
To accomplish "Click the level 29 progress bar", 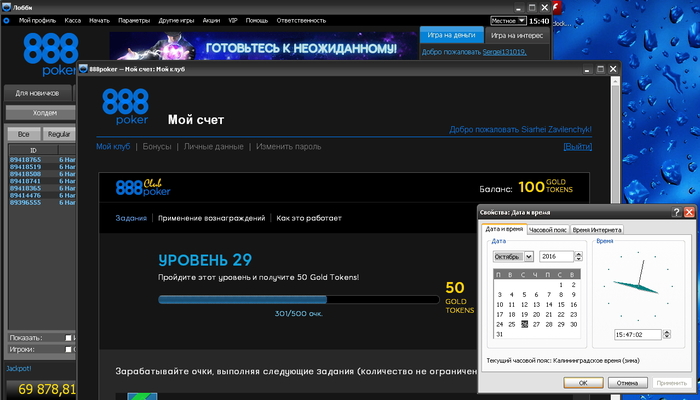I will click(299, 300).
